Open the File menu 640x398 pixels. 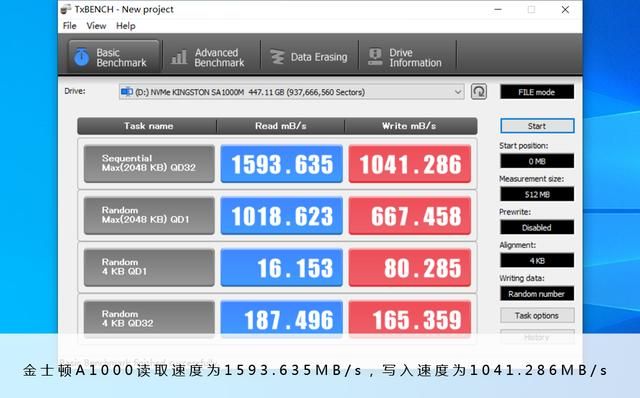[69, 26]
